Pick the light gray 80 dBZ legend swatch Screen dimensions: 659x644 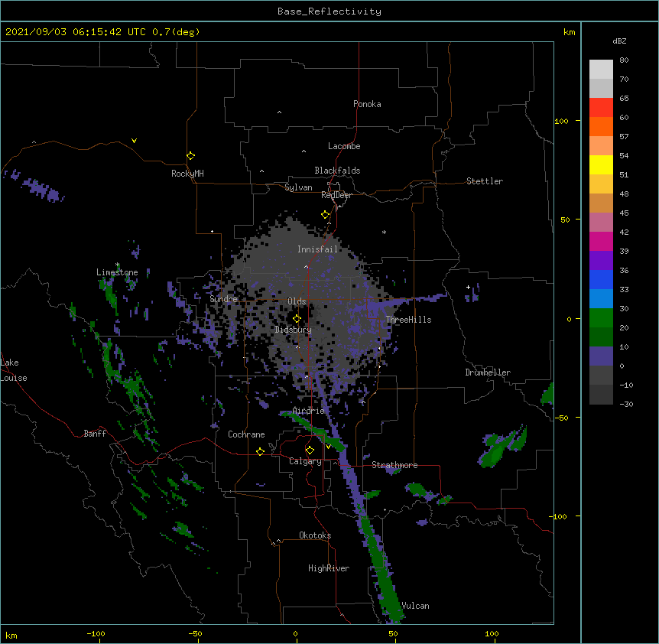click(601, 70)
